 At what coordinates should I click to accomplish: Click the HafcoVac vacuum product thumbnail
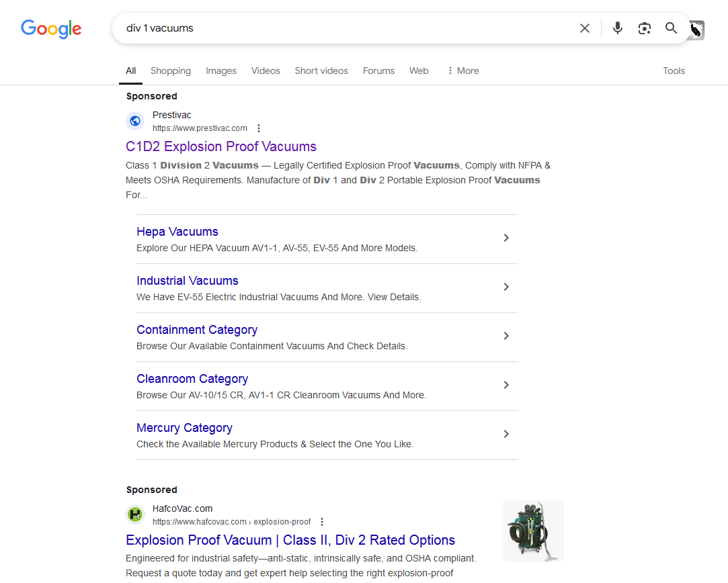coord(532,531)
